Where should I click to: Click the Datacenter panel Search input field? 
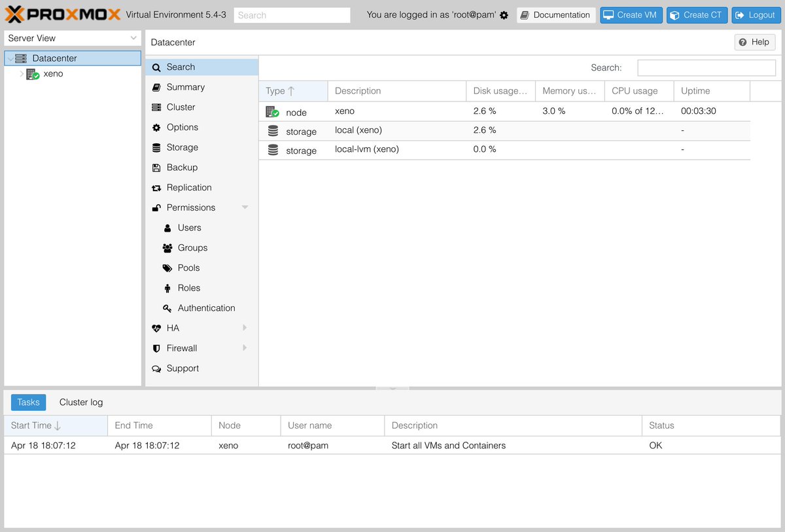tap(706, 67)
